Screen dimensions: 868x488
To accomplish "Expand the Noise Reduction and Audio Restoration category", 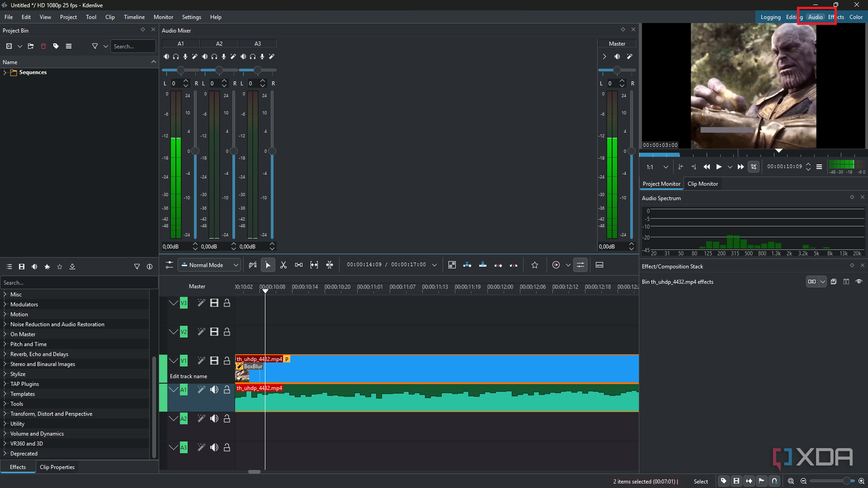I will pyautogui.click(x=5, y=324).
